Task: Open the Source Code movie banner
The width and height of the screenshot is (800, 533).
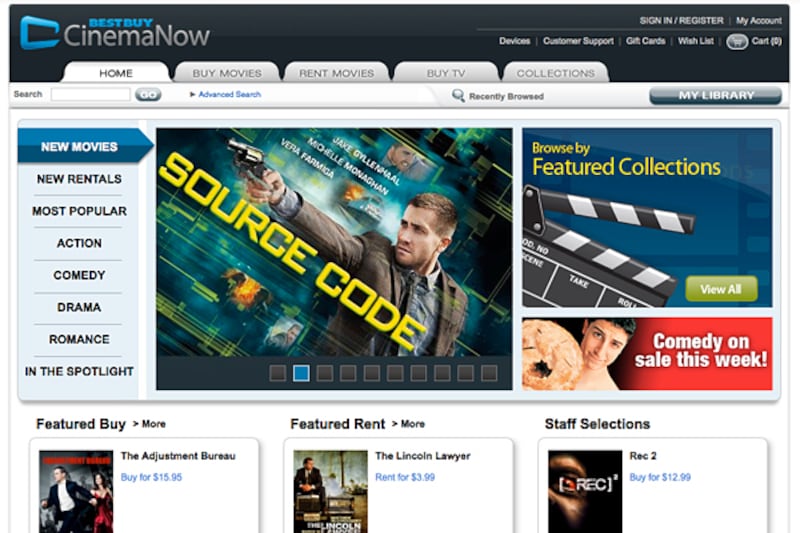Action: click(x=334, y=242)
